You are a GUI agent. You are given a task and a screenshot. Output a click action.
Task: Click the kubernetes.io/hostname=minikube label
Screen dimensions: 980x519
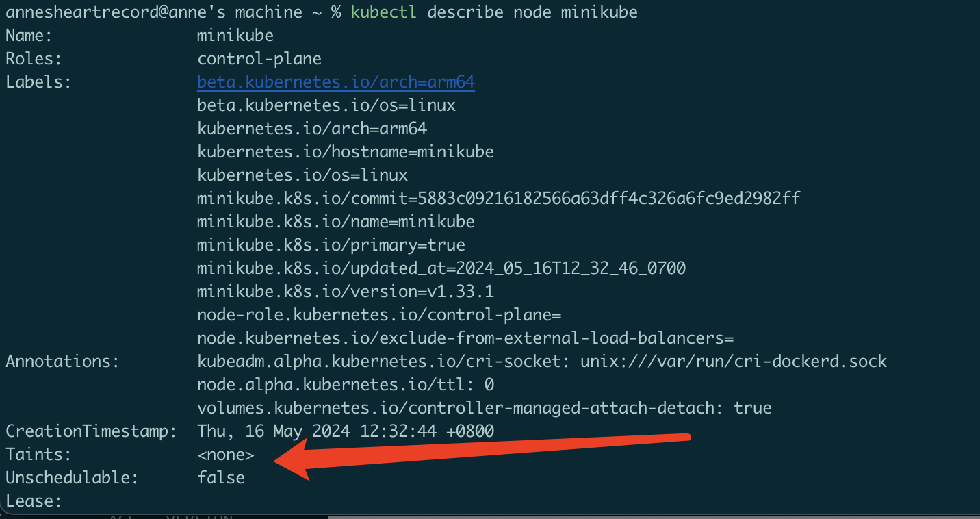pyautogui.click(x=345, y=152)
